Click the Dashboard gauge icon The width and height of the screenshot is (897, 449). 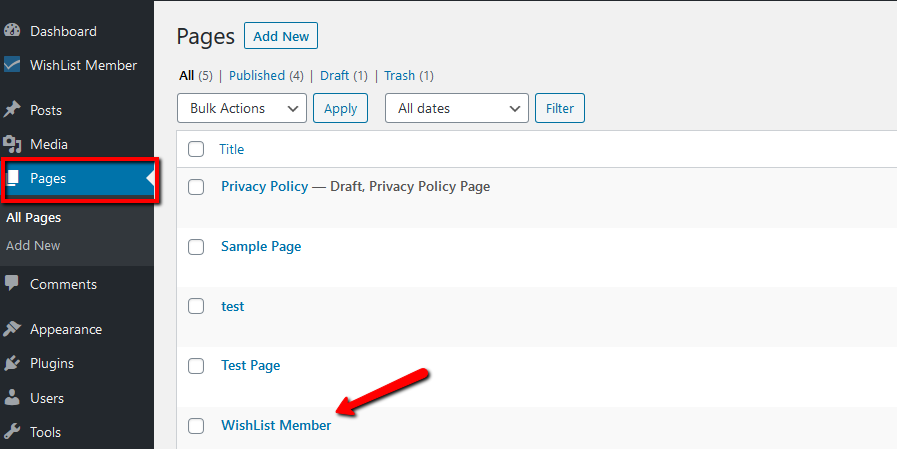click(x=12, y=31)
